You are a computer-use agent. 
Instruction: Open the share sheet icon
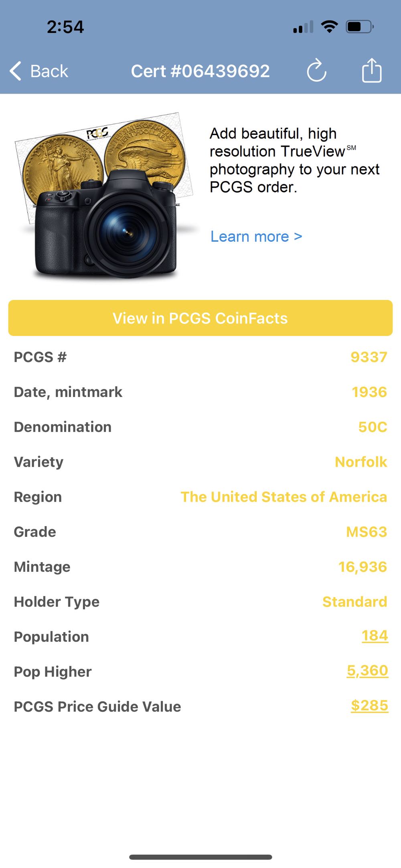[x=371, y=71]
